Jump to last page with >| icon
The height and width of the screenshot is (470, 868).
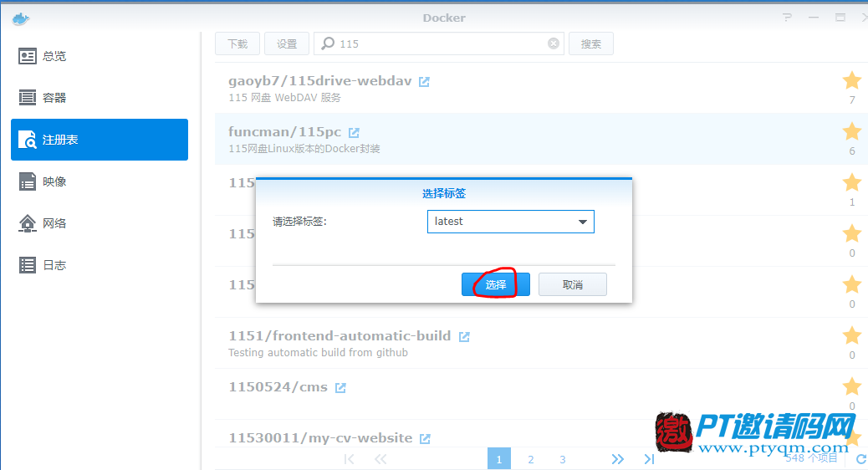650,459
